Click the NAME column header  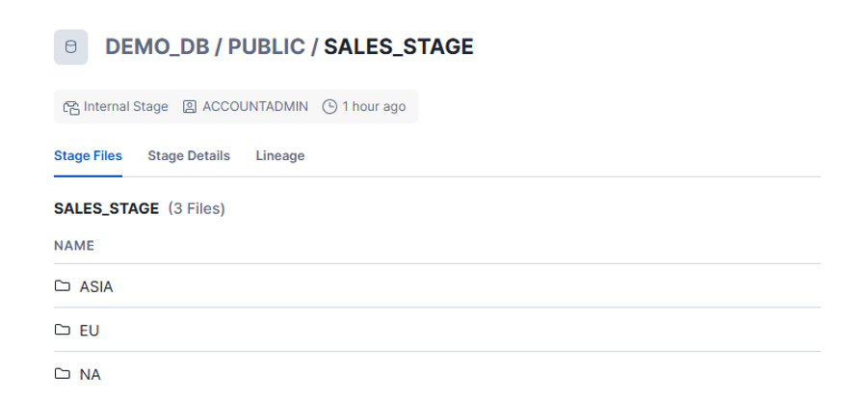(x=74, y=246)
